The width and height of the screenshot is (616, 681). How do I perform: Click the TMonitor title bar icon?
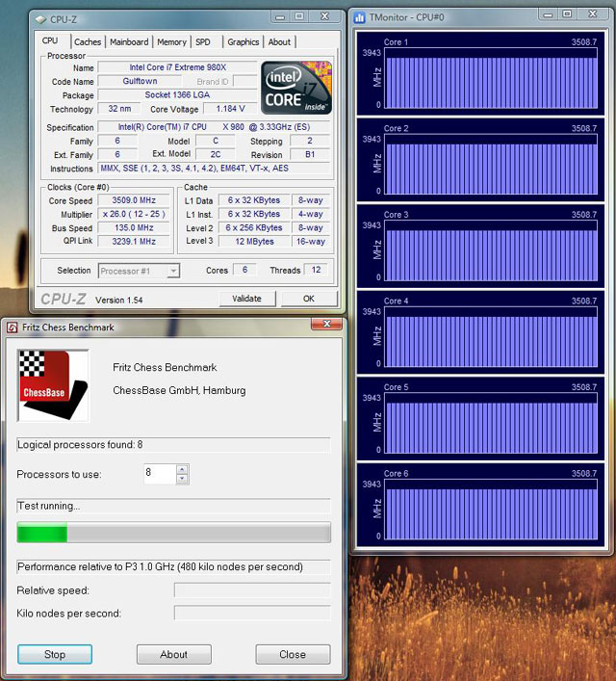point(359,17)
